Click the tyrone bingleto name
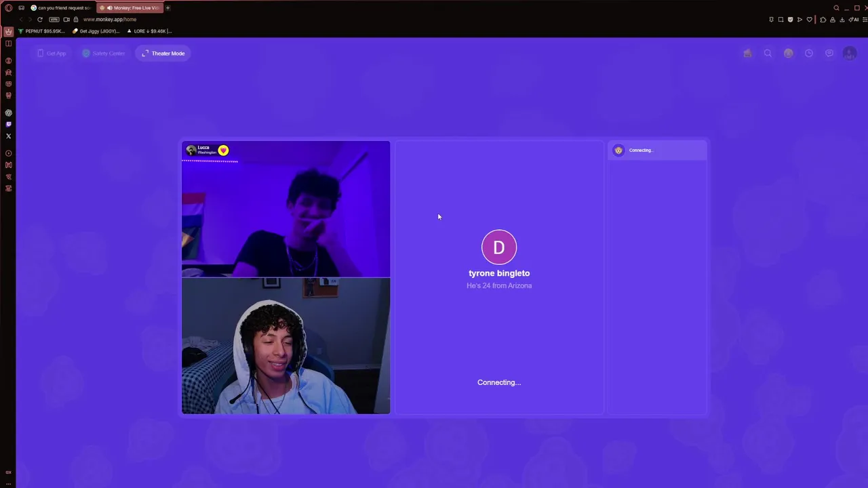868x488 pixels. tap(499, 273)
